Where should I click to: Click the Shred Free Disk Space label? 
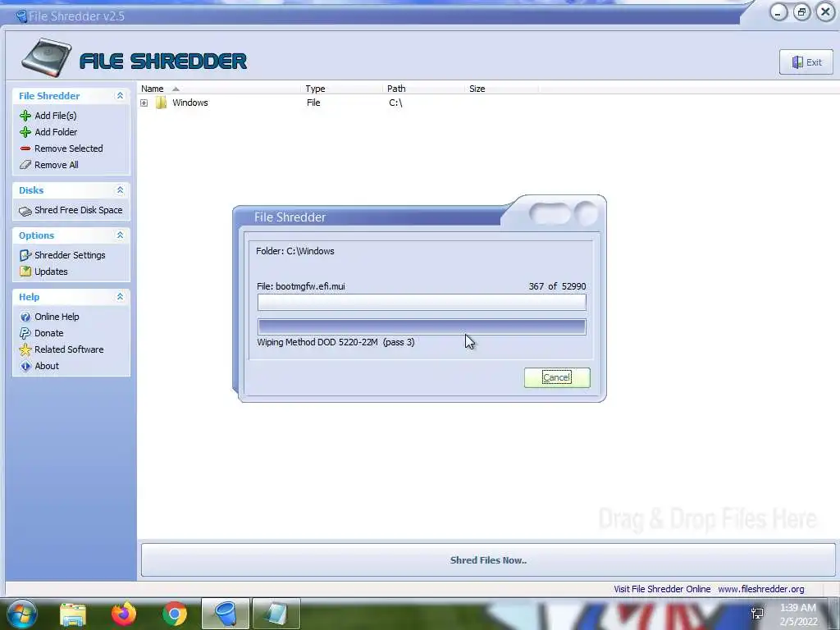pos(78,210)
